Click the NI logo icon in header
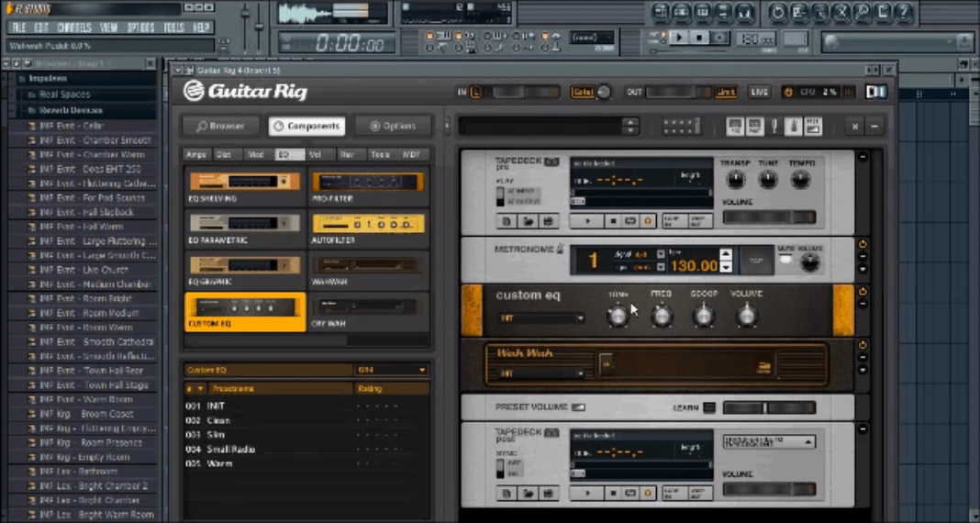 point(876,92)
